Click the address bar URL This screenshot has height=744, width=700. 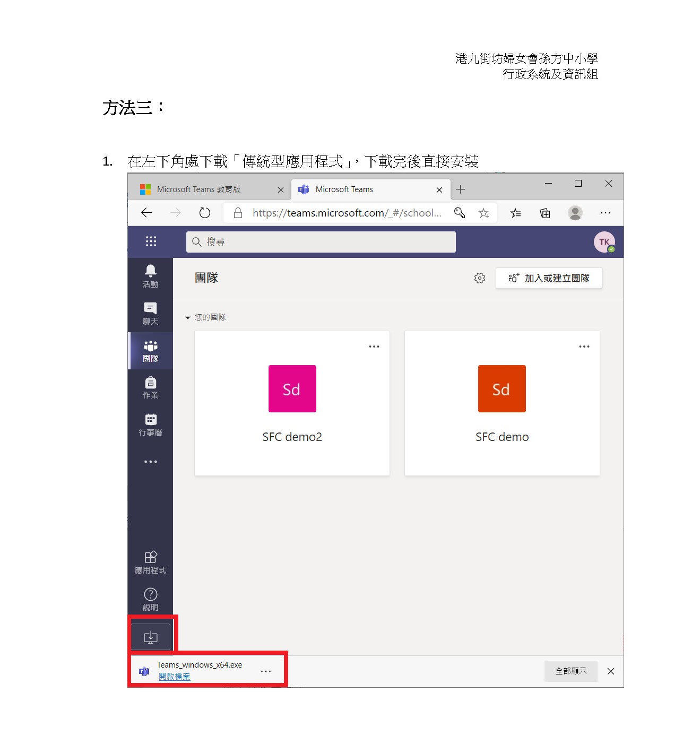[x=347, y=213]
